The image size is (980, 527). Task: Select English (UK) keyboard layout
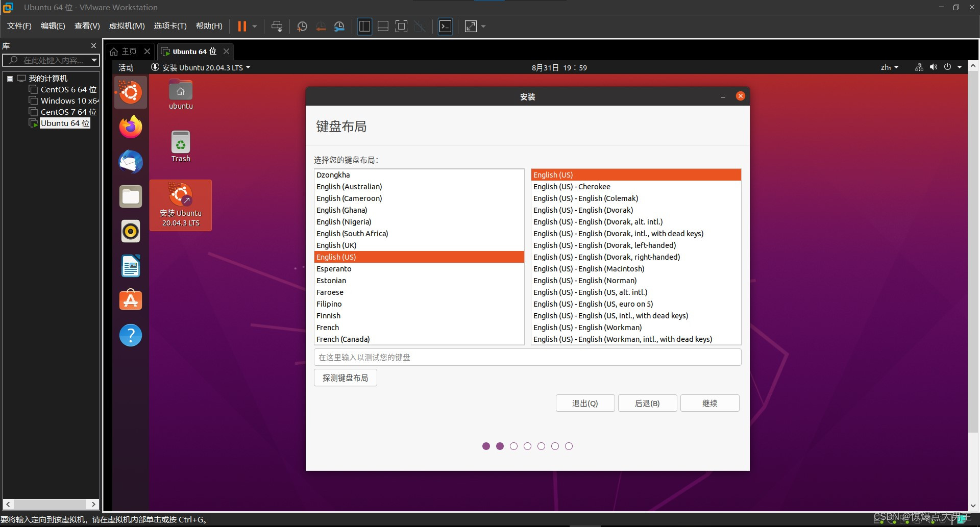pos(419,245)
